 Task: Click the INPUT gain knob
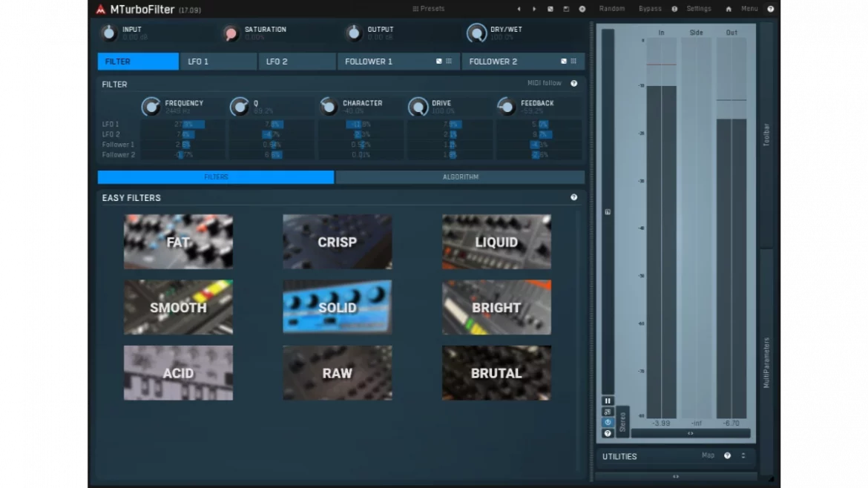pos(109,33)
